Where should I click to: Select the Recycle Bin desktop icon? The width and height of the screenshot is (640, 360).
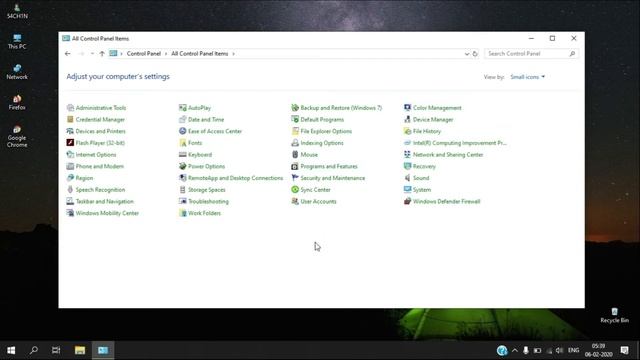(x=614, y=316)
